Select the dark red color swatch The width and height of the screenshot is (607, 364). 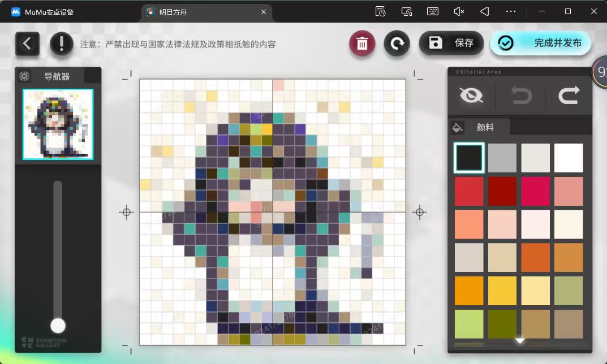tap(502, 191)
